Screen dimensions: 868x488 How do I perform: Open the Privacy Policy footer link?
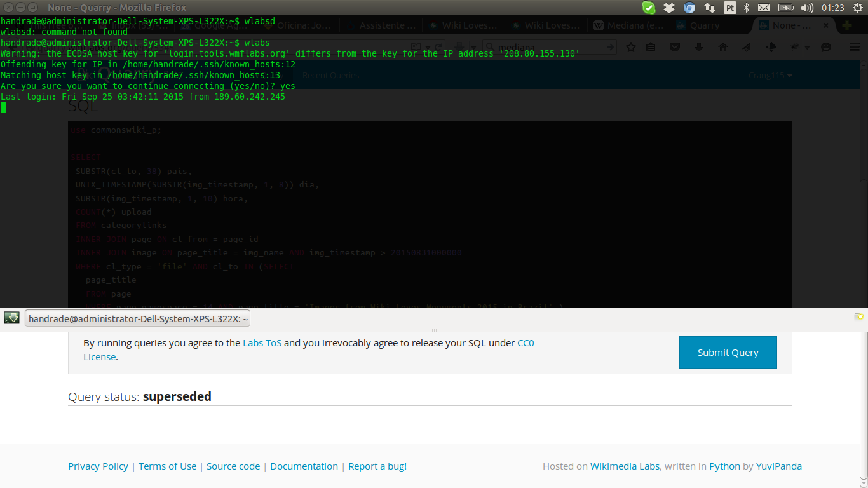coord(98,466)
